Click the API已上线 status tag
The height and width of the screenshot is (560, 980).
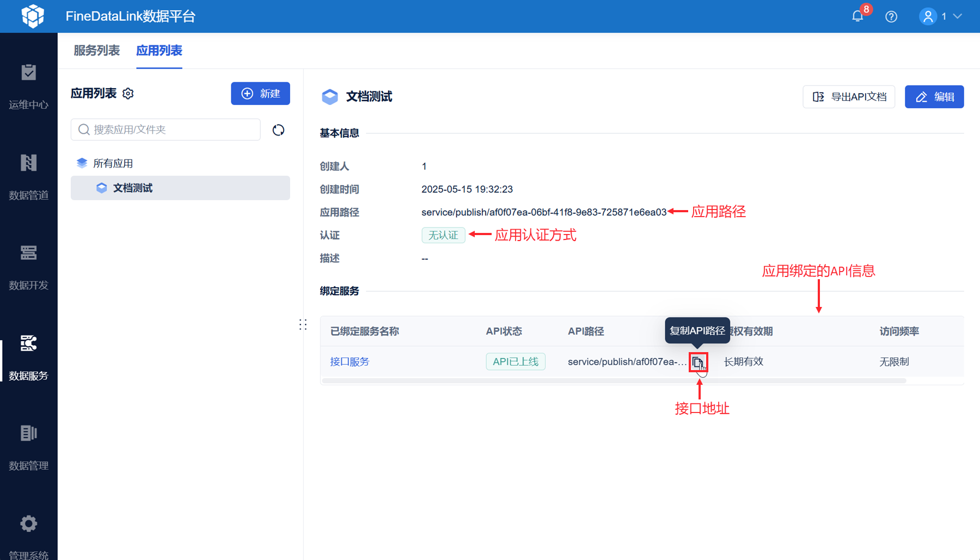click(x=516, y=361)
